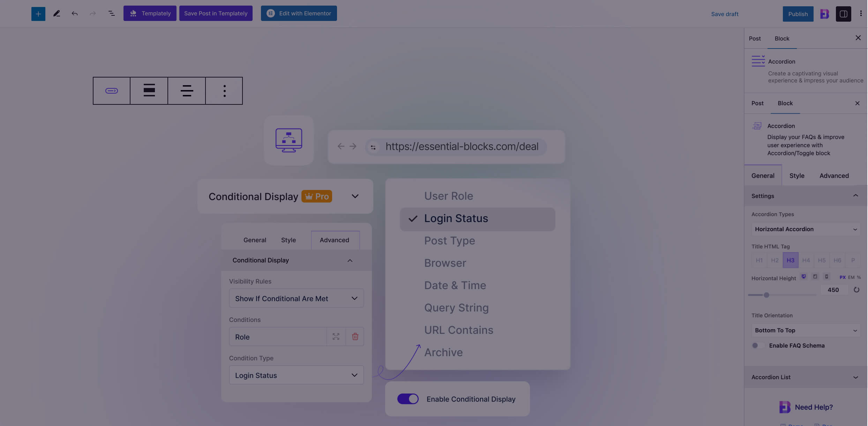The height and width of the screenshot is (426, 868).
Task: Choose Post Type from condition list
Action: pyautogui.click(x=449, y=241)
